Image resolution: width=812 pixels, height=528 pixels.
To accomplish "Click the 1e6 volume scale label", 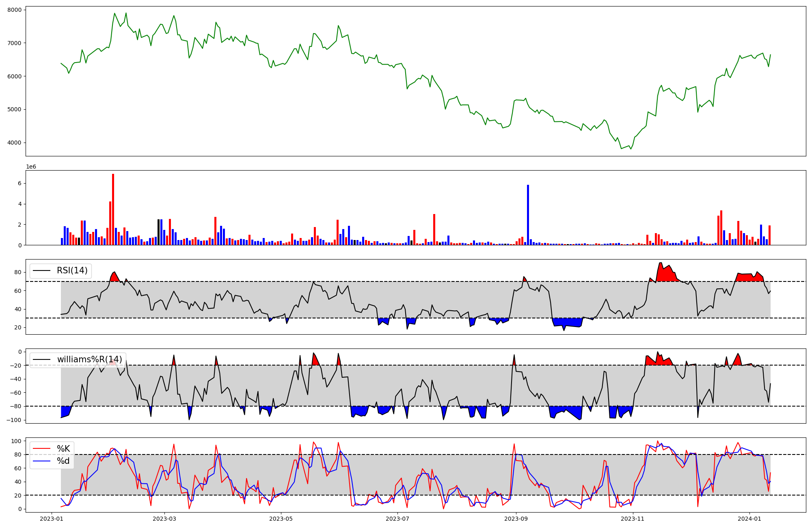I will (x=31, y=167).
